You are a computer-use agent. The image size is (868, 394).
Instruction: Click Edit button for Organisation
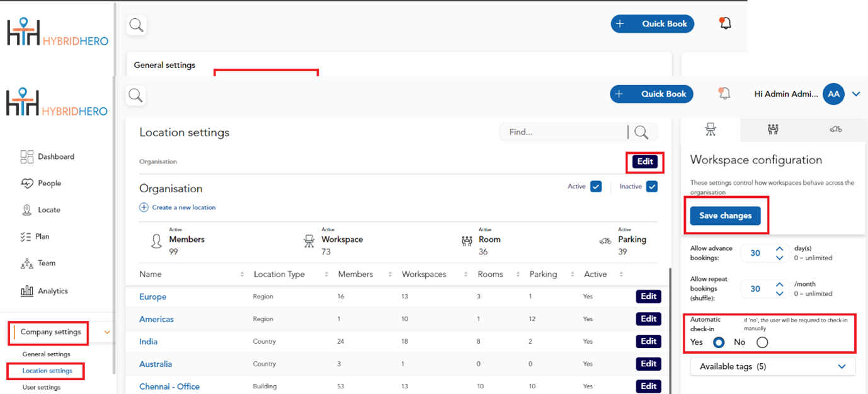[x=645, y=162]
